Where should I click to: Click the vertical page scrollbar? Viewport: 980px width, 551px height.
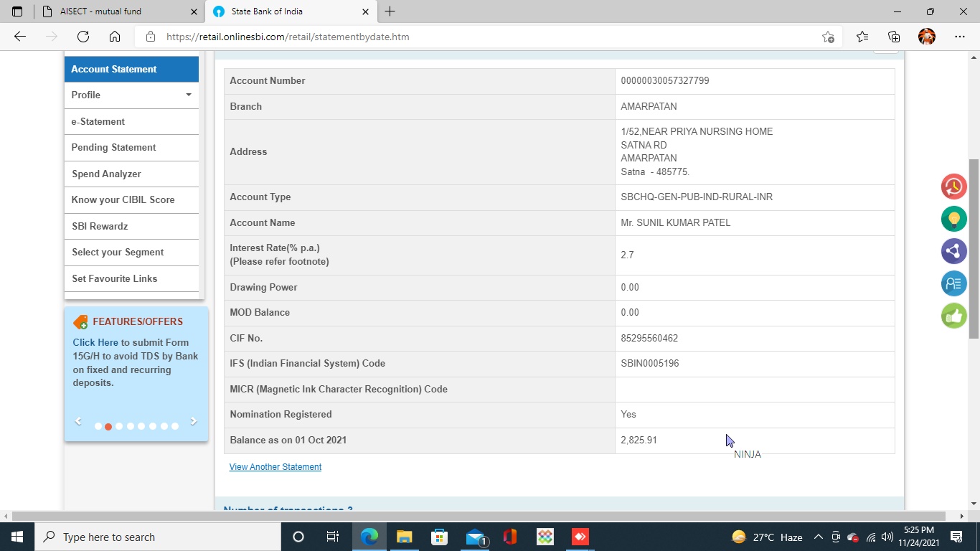click(974, 249)
